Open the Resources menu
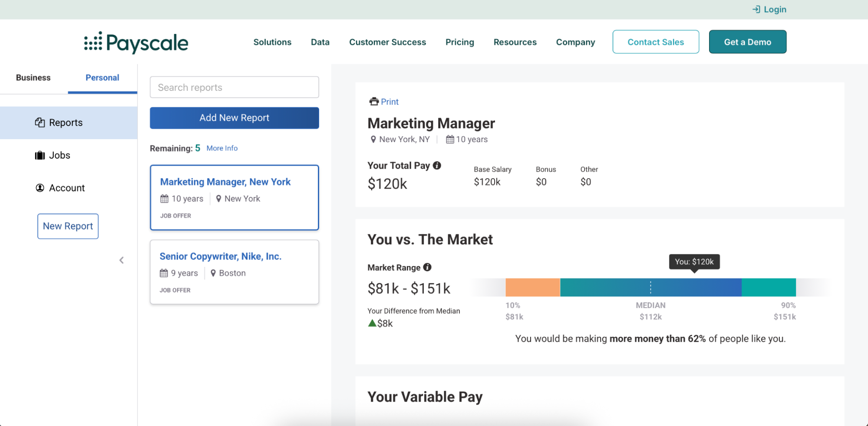 pyautogui.click(x=515, y=42)
